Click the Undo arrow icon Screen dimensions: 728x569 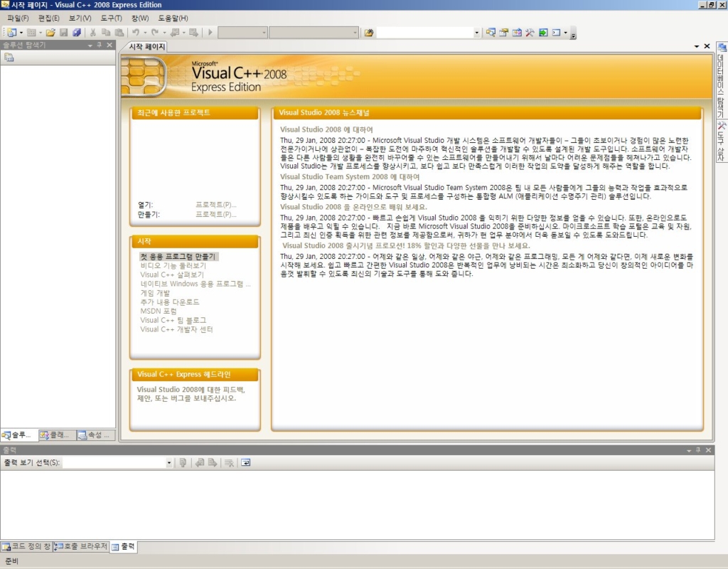point(136,33)
